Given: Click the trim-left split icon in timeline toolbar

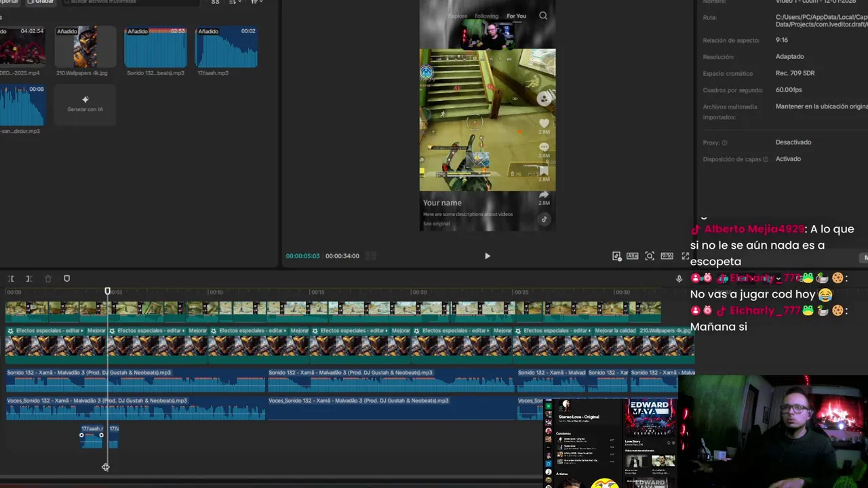Looking at the screenshot, I should 11,279.
